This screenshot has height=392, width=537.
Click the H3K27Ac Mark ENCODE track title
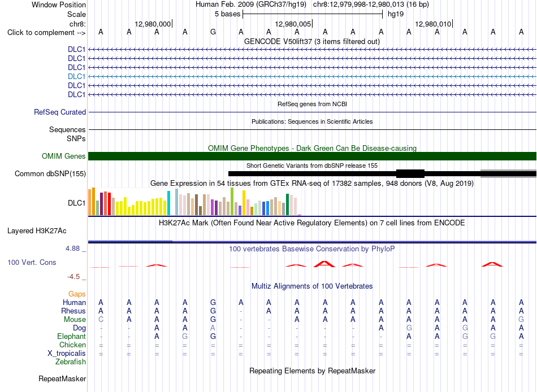point(312,223)
